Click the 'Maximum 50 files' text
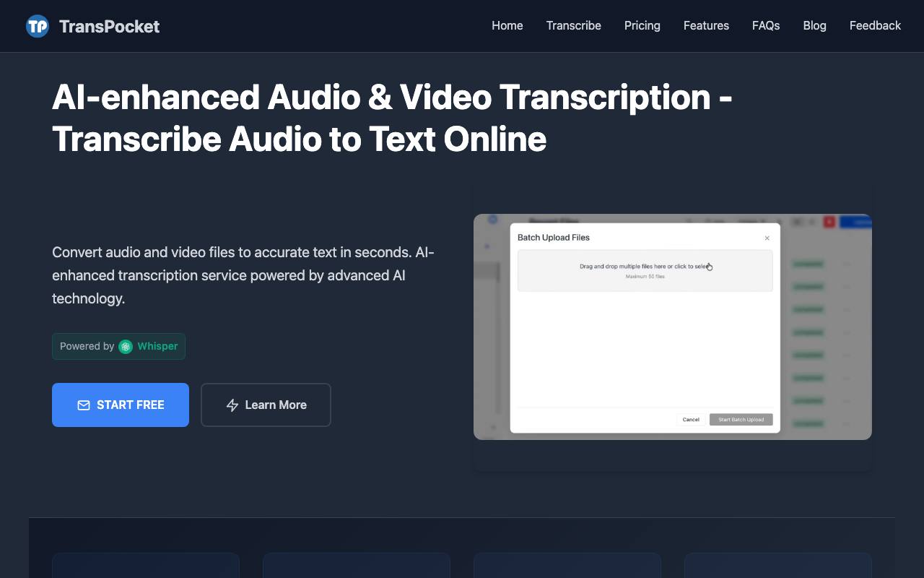 point(645,277)
